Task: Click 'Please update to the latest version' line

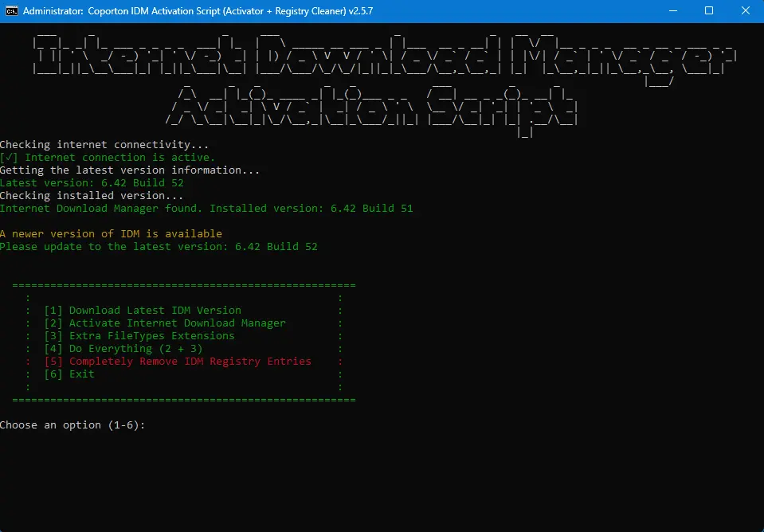Action: [159, 246]
